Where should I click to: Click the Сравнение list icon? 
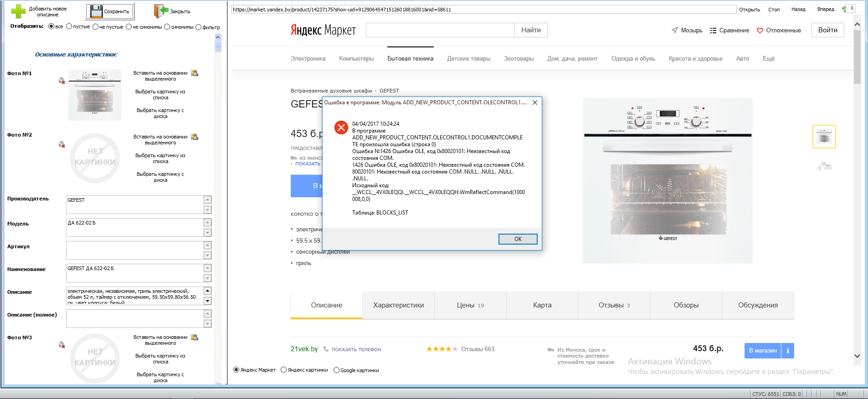(713, 31)
